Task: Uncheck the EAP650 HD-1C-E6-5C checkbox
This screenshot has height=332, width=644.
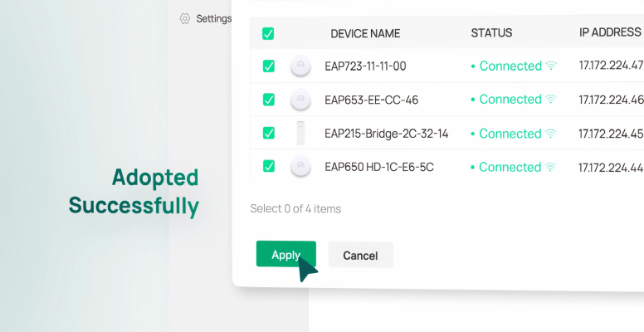Action: [x=269, y=166]
